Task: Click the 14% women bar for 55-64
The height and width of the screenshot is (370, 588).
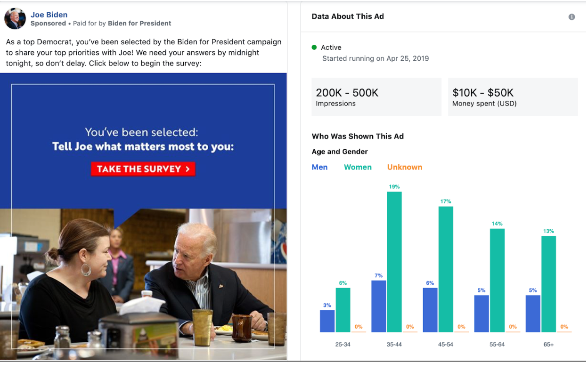Action: [497, 281]
